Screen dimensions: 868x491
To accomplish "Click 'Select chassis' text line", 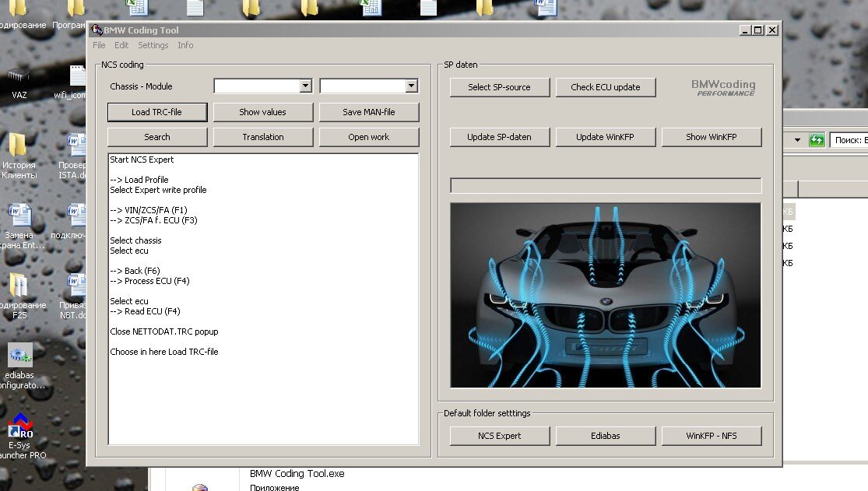I will [x=135, y=240].
